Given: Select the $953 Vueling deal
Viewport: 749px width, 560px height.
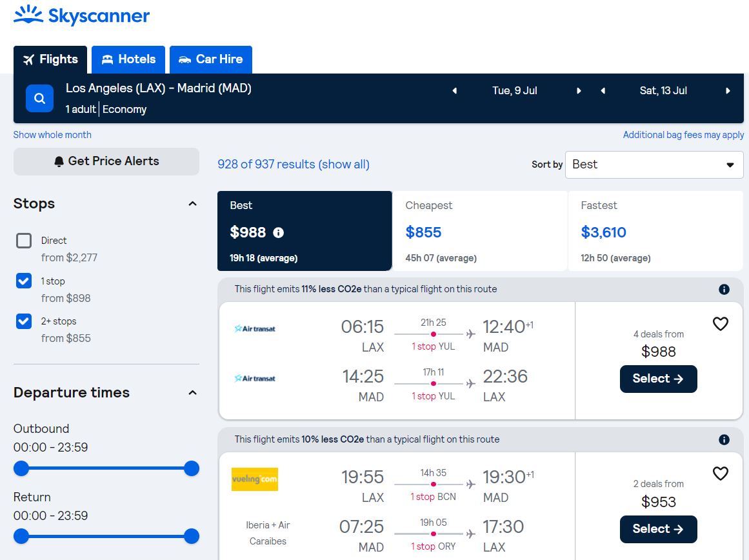Looking at the screenshot, I should [658, 529].
